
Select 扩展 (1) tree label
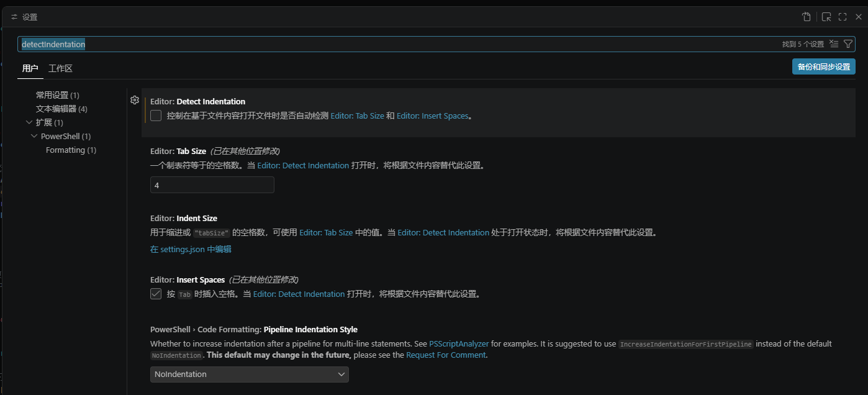click(50, 122)
